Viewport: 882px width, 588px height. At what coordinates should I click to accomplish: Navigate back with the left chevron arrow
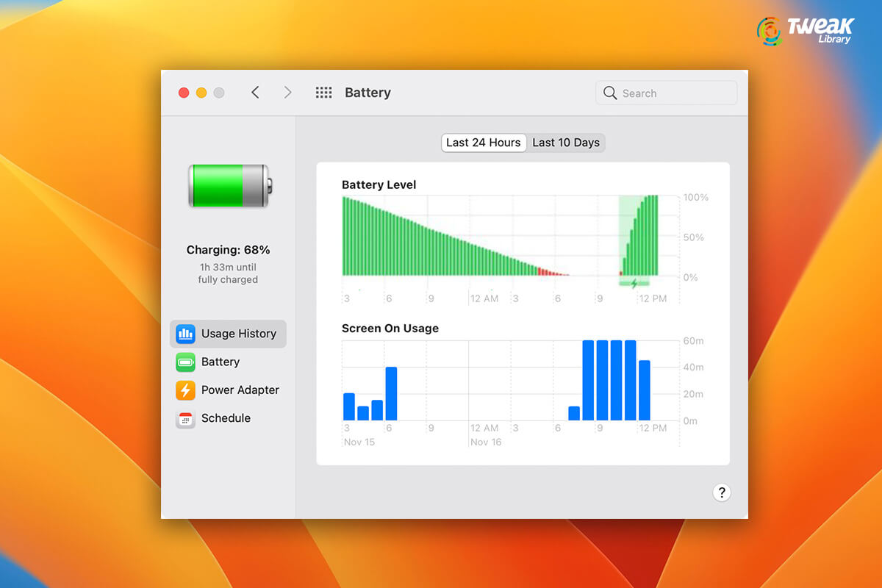click(255, 93)
